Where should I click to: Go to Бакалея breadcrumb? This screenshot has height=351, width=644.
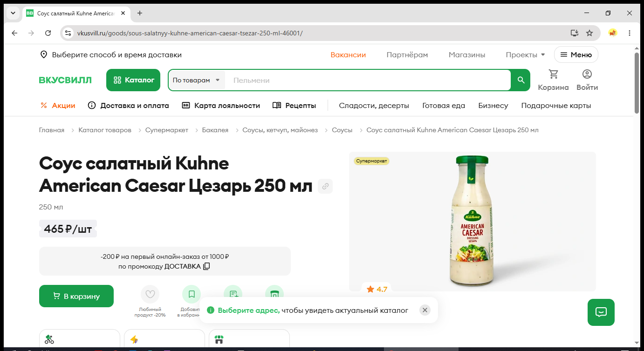(x=215, y=130)
